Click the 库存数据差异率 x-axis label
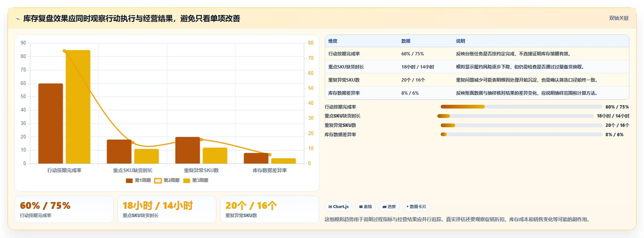The width and height of the screenshot is (644, 238). (x=269, y=170)
